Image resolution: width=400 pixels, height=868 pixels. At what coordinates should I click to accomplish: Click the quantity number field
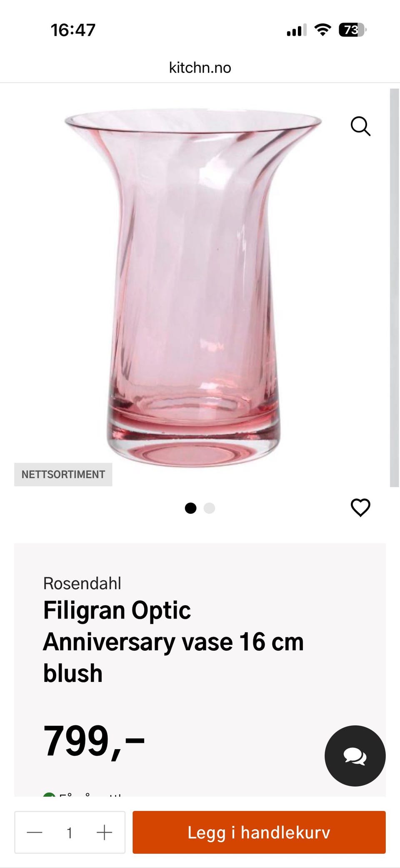point(70,833)
